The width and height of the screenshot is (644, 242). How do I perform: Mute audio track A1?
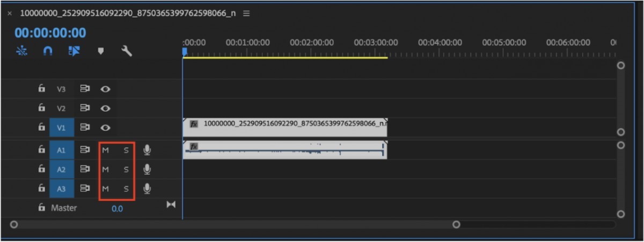(x=105, y=151)
